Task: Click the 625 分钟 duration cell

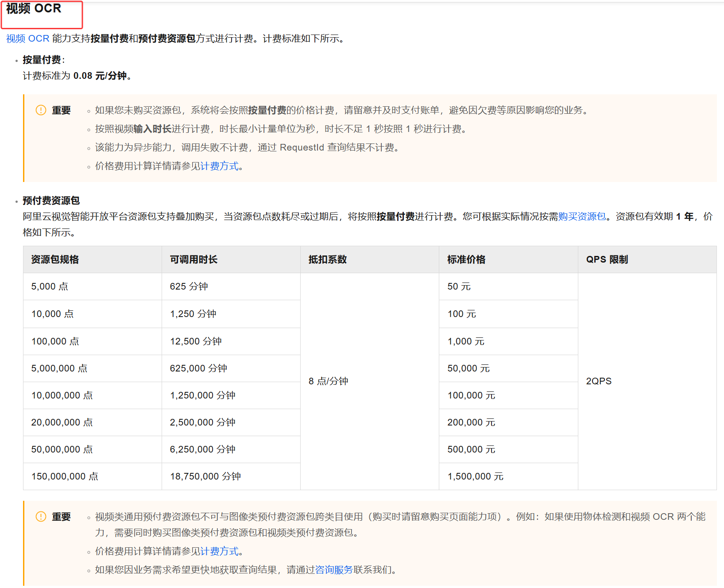Action: tap(231, 286)
